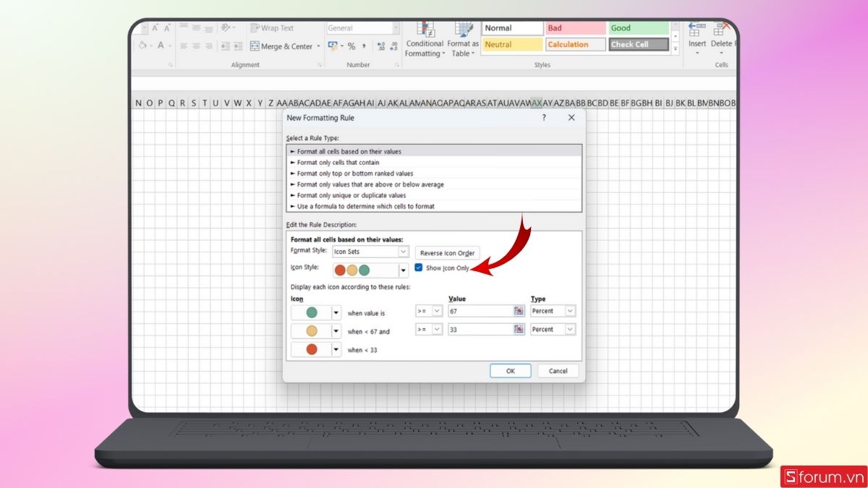Apply the Good cell style
868x488 pixels.
point(639,28)
